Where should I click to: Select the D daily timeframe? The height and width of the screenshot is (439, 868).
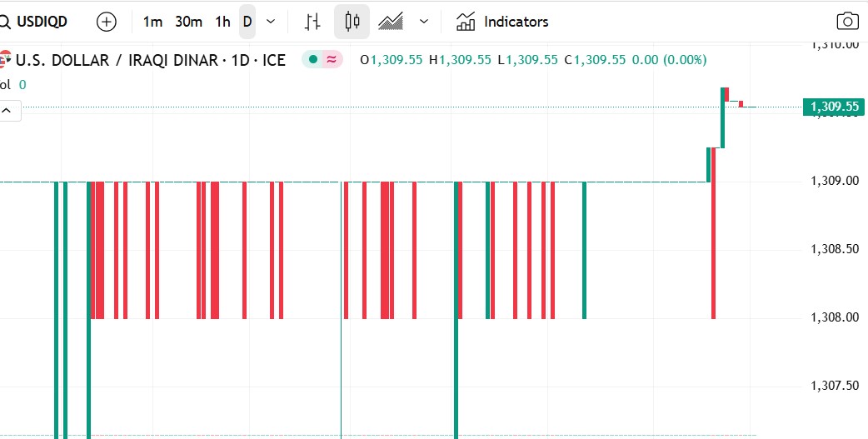point(247,22)
